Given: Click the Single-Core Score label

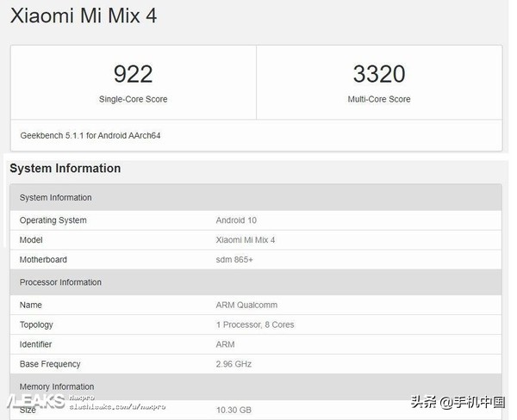Looking at the screenshot, I should pyautogui.click(x=134, y=99).
